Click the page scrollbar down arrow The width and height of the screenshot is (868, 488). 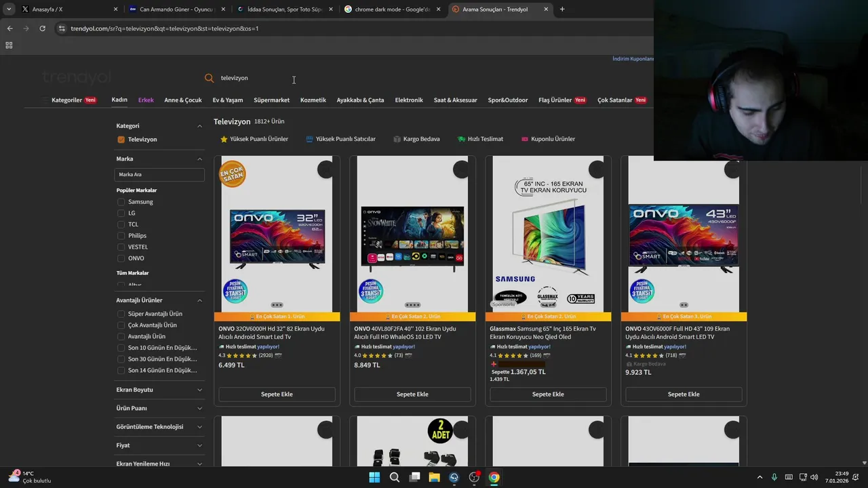tap(864, 463)
